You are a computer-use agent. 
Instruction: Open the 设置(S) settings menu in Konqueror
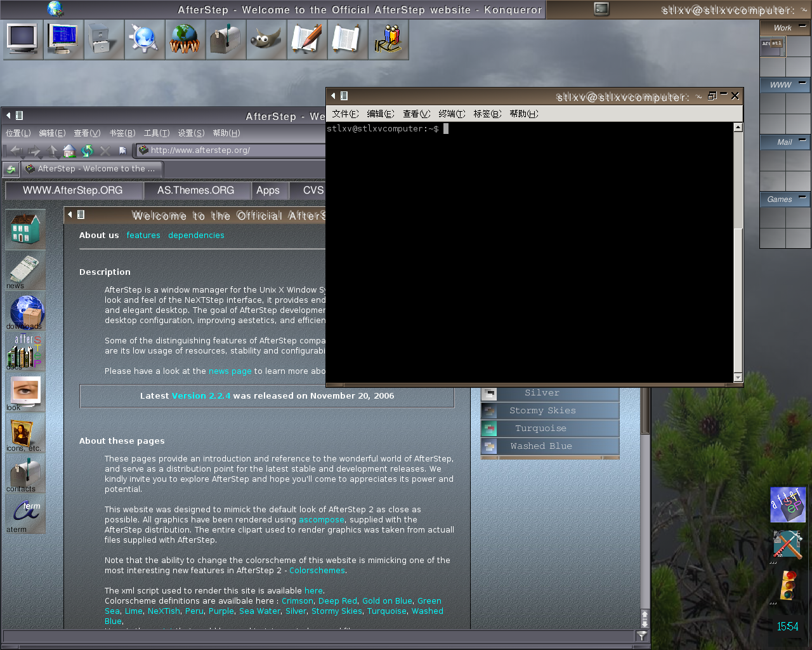point(192,133)
